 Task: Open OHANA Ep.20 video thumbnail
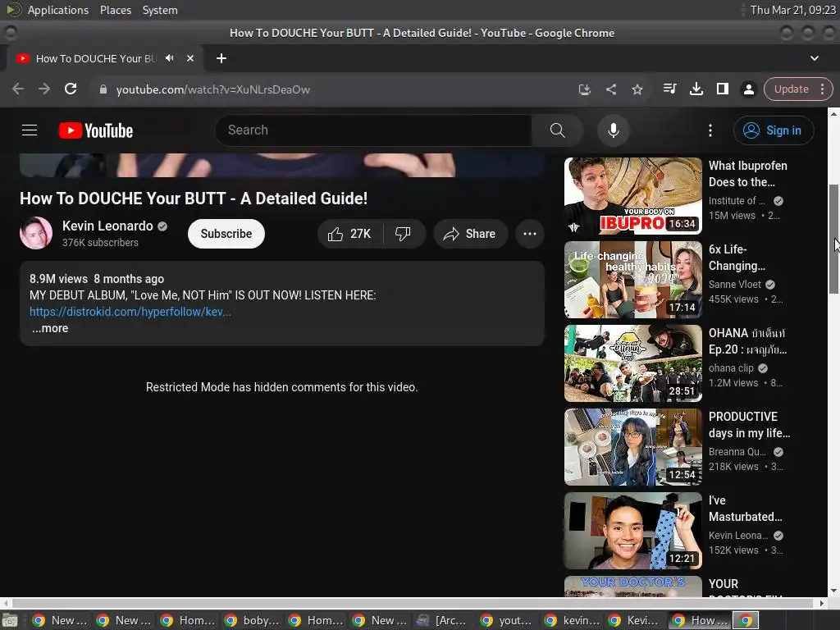[x=632, y=363]
